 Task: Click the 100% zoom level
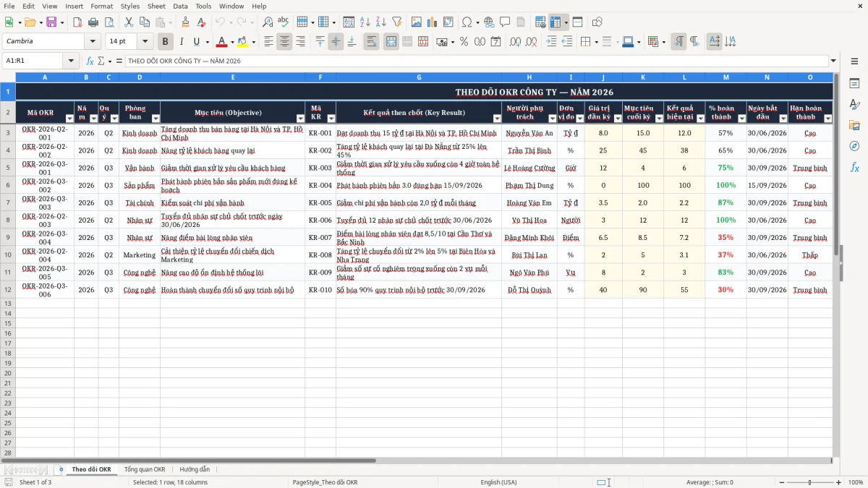(856, 482)
